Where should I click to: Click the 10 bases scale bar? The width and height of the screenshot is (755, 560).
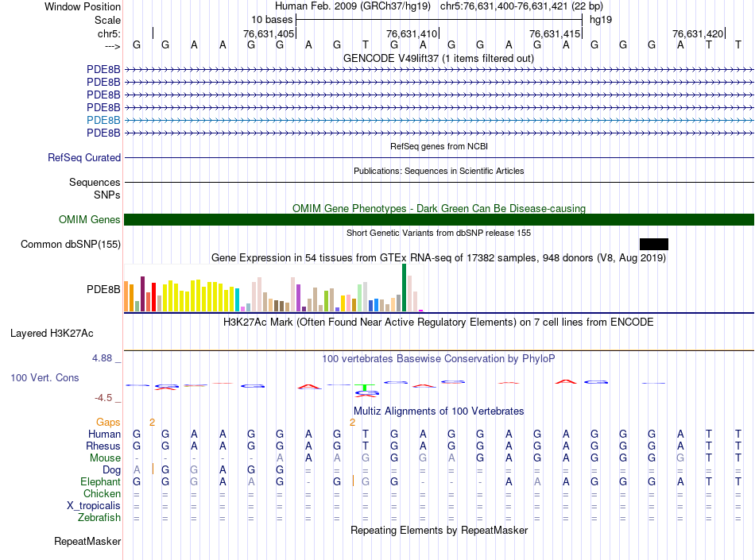click(439, 19)
